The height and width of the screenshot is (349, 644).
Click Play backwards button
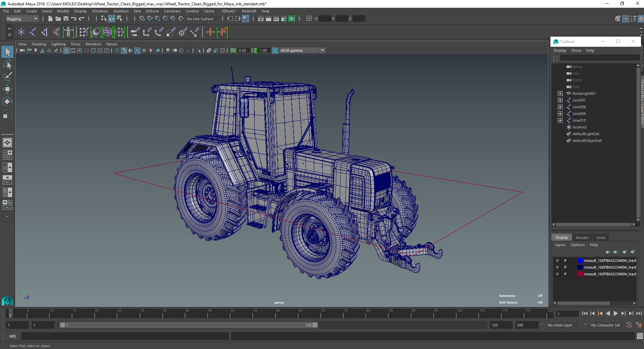tap(608, 313)
